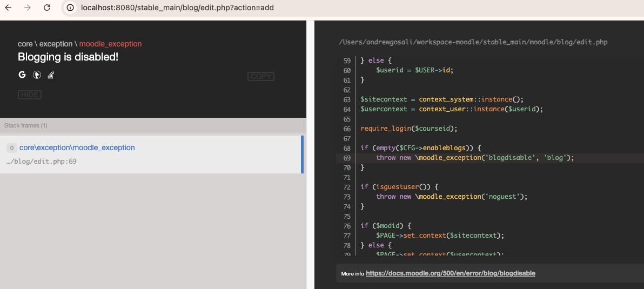Viewport: 644px width, 289px height.
Task: Click the 'More info' label
Action: tap(352, 273)
